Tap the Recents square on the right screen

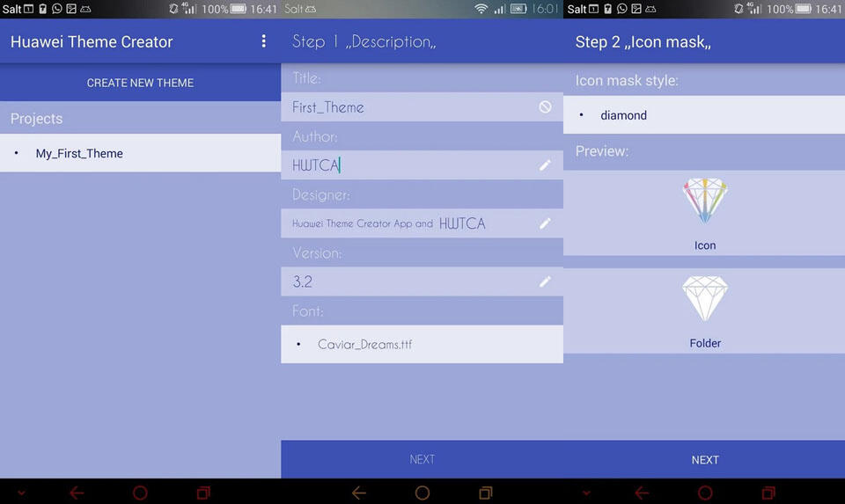click(768, 493)
